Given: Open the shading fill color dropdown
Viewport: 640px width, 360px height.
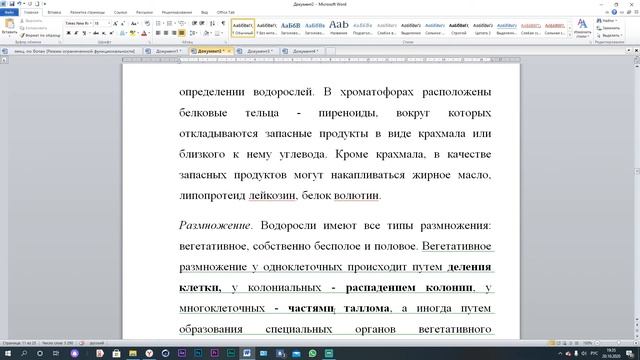Looking at the screenshot, I should [x=210, y=33].
